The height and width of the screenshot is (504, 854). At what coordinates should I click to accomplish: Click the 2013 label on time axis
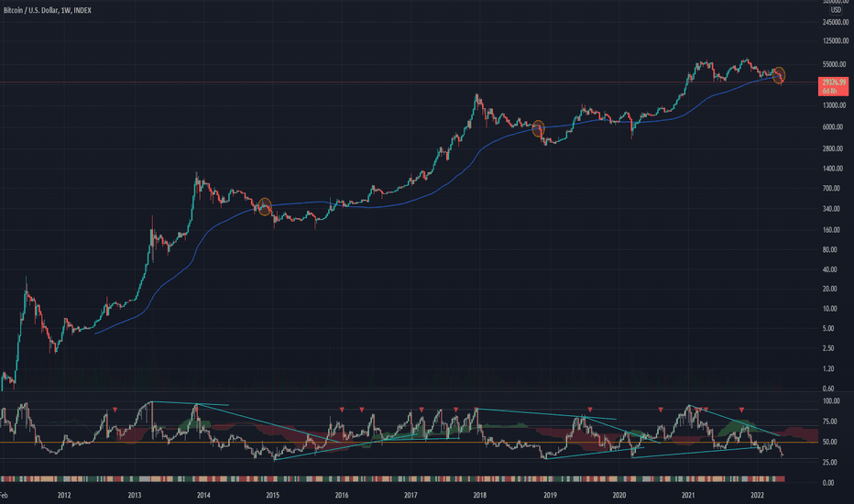tap(135, 495)
